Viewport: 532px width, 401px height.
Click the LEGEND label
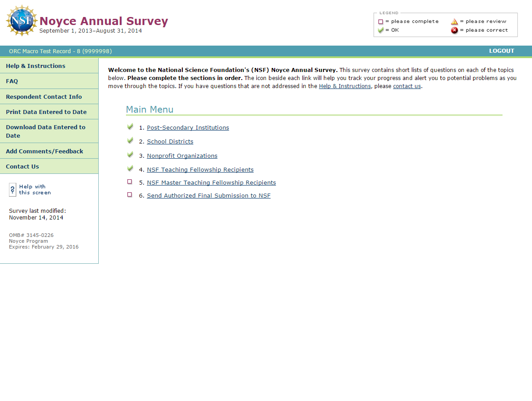pos(389,13)
